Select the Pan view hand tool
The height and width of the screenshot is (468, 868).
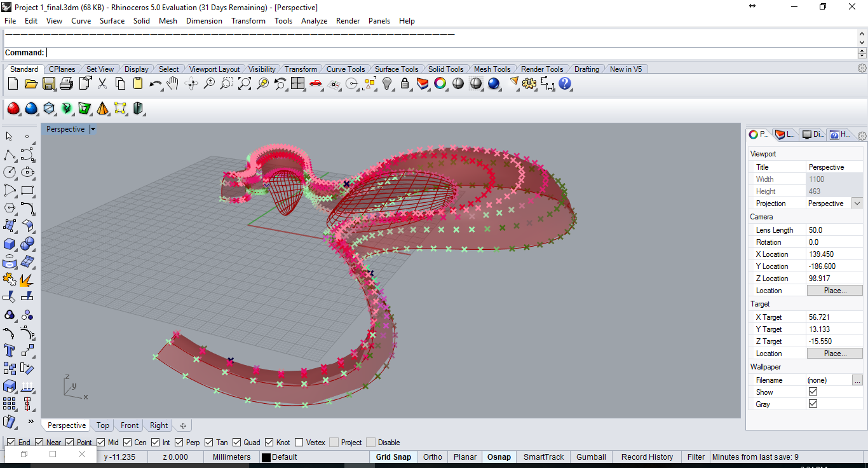(x=173, y=84)
